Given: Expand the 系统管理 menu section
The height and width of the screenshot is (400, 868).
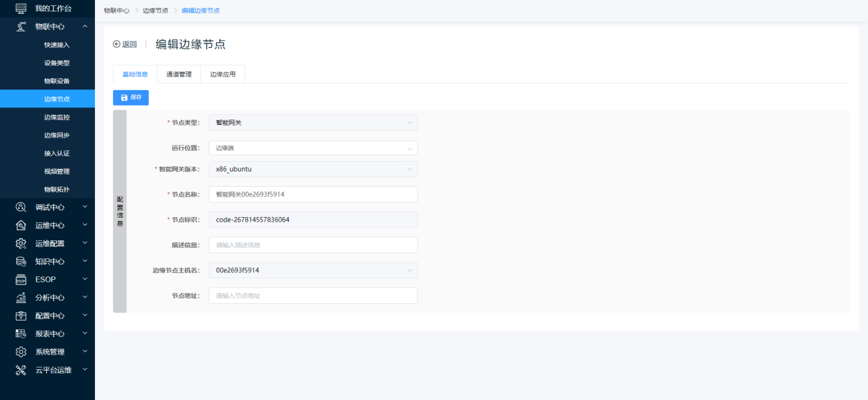Looking at the screenshot, I should pos(85,352).
